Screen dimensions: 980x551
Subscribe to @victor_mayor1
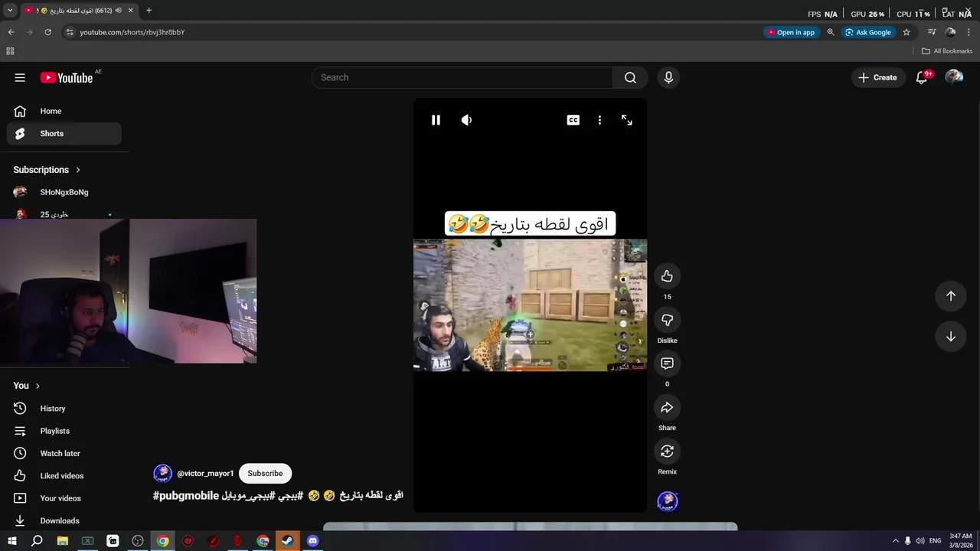coord(265,473)
